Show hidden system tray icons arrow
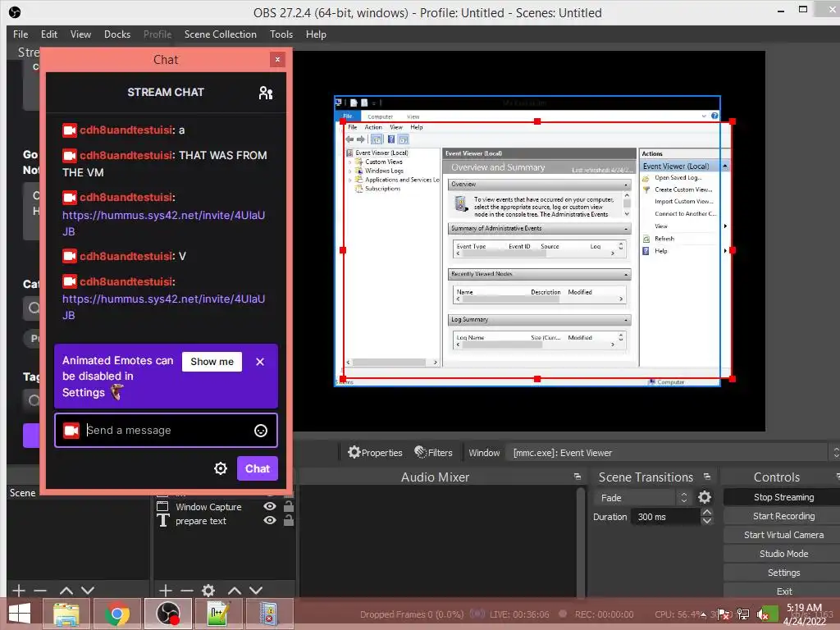Screen dimensions: 840x630 [x=703, y=615]
